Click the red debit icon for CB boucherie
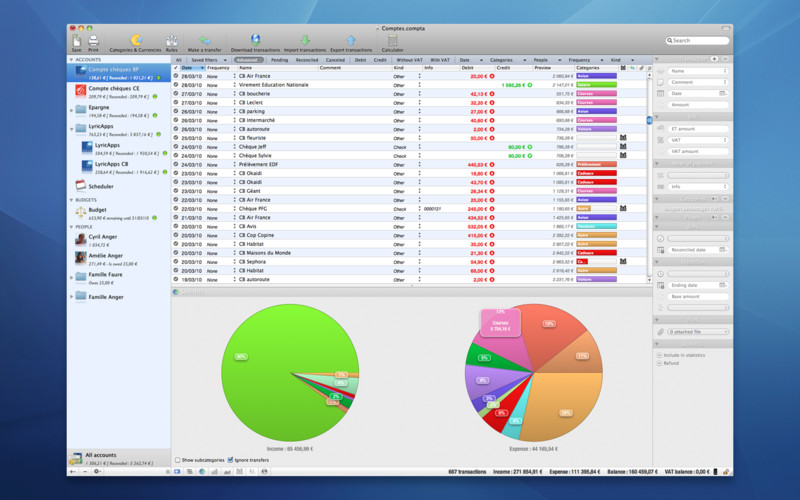The image size is (800, 500). tap(492, 94)
